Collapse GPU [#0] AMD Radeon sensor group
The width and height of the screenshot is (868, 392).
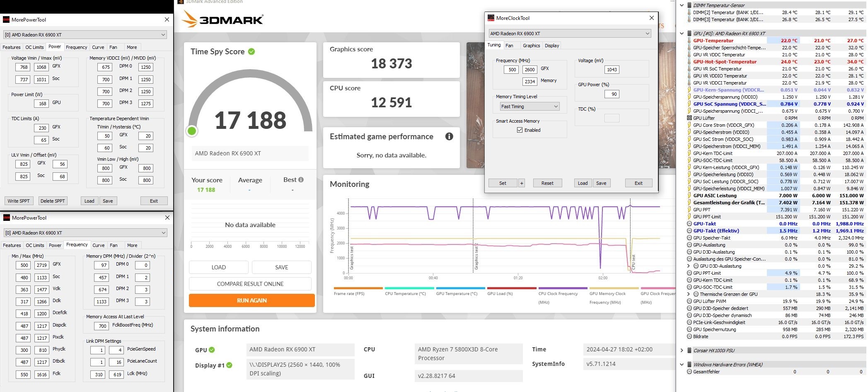pyautogui.click(x=682, y=34)
